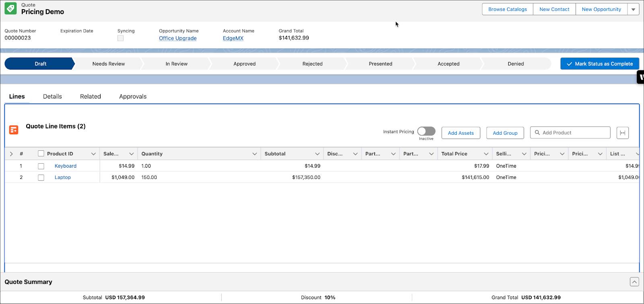Click the New Opportunity button
644x304 pixels.
tap(601, 9)
